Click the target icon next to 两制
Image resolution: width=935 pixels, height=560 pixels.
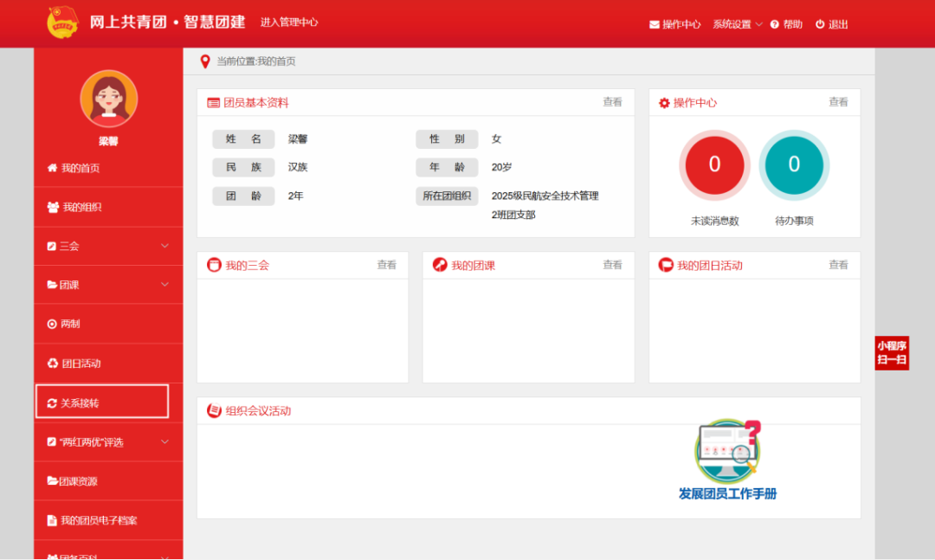point(52,324)
